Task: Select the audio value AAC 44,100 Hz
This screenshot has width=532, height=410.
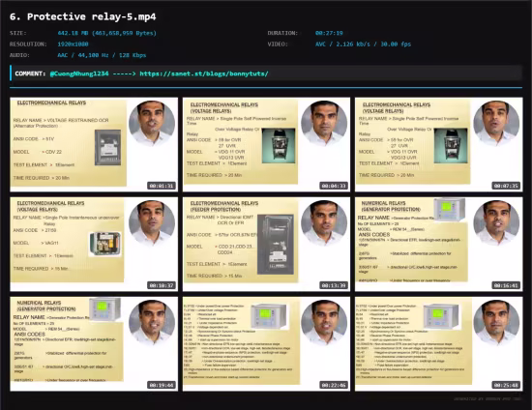Action: [x=102, y=55]
